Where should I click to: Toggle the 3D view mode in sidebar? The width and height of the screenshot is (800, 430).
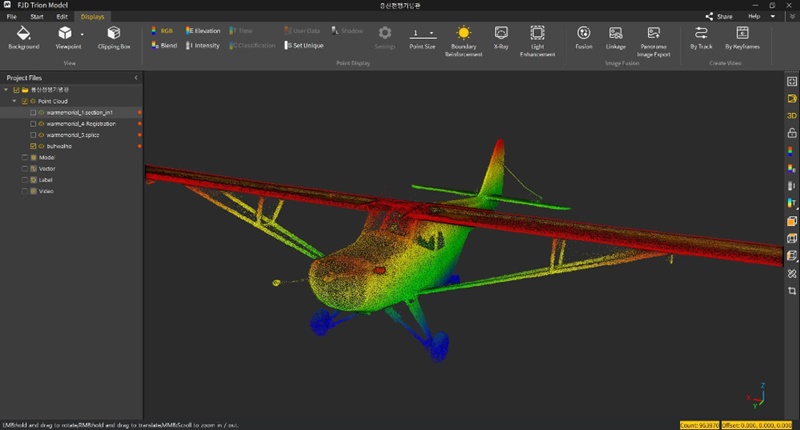click(x=792, y=116)
